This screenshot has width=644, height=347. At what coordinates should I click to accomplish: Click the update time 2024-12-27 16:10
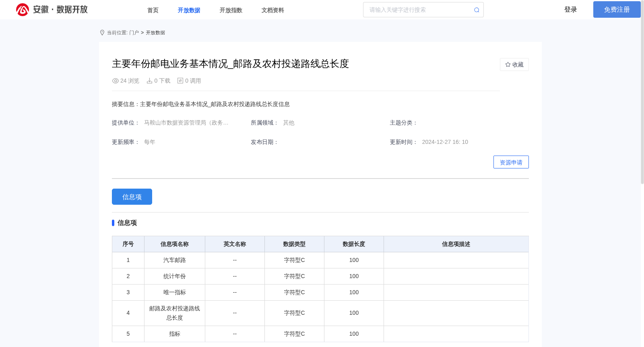445,142
